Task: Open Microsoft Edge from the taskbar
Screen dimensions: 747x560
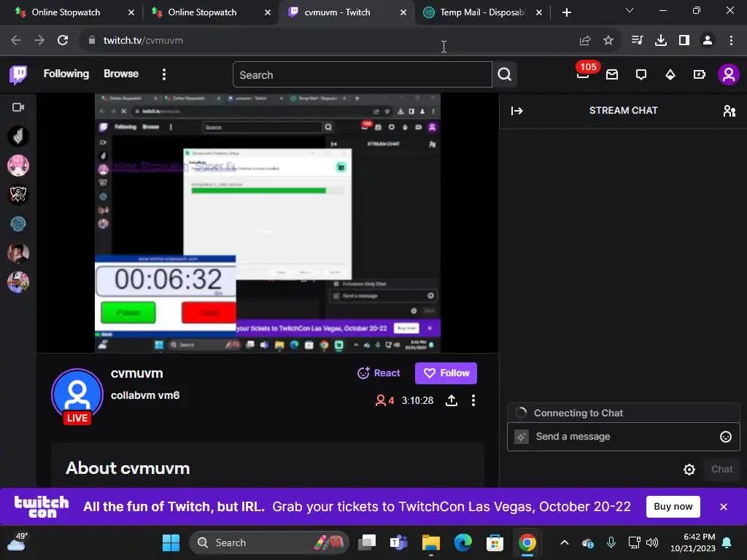Action: (x=462, y=542)
